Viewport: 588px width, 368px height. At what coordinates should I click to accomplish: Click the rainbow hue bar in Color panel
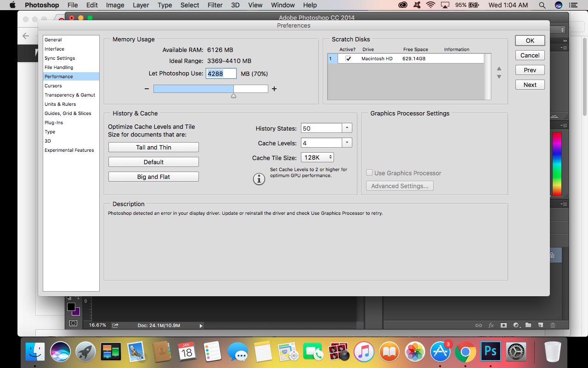557,164
